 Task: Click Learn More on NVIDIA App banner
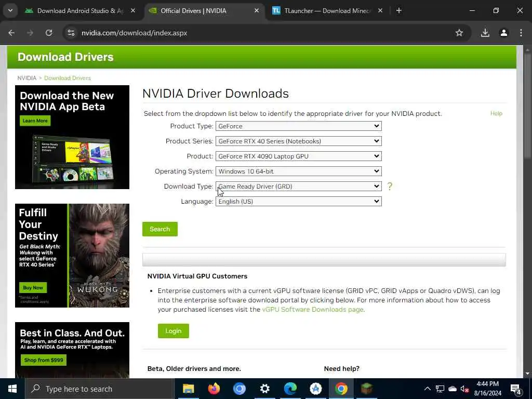35,121
